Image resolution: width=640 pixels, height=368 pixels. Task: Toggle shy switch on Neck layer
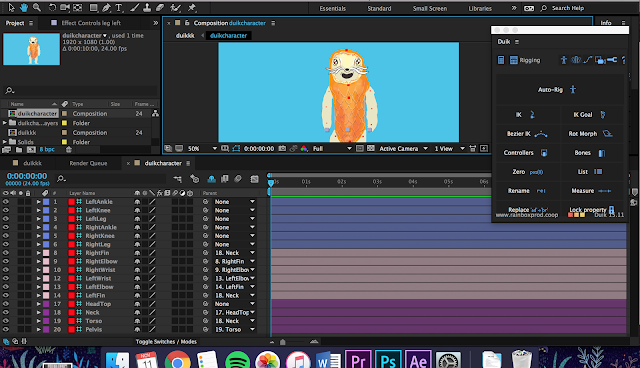tap(137, 313)
